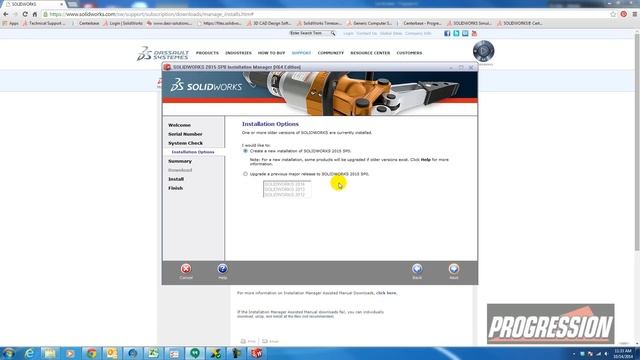Bookmark this page with the star icon
The image size is (640, 360).
(613, 14)
